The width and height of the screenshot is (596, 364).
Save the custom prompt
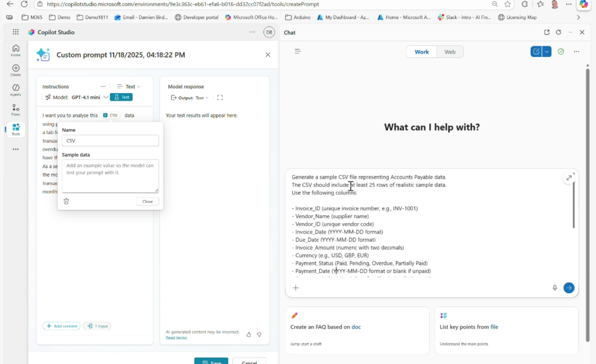tap(211, 361)
